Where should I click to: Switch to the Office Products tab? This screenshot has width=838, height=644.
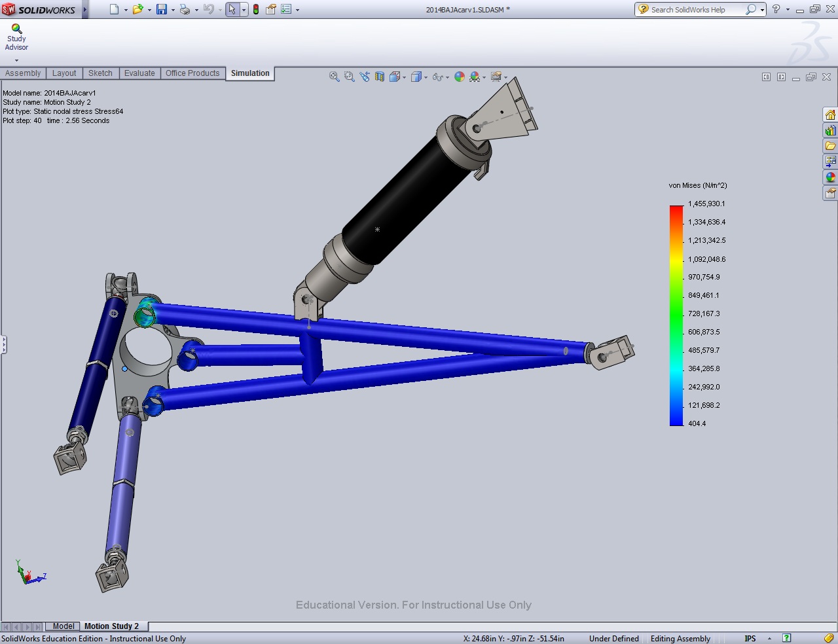pyautogui.click(x=192, y=73)
